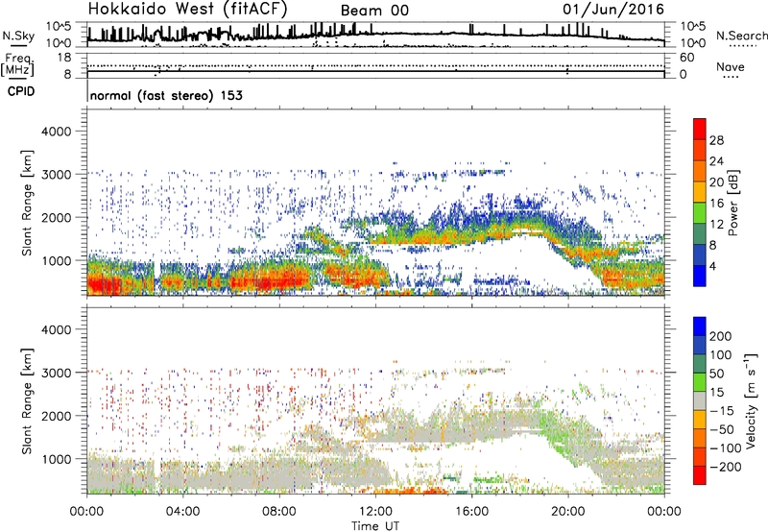Click the 'N.Search' legend label
The height and width of the screenshot is (532, 768).
point(741,36)
